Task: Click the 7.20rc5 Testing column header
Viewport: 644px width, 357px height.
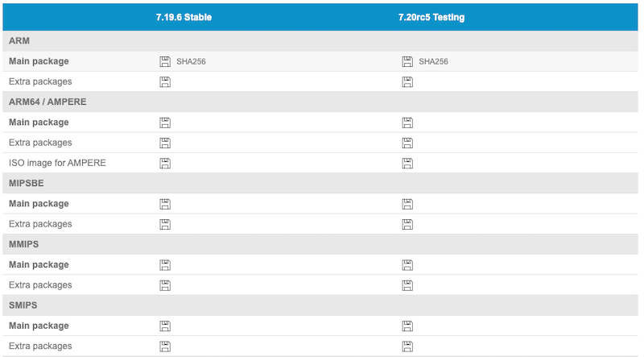Action: click(431, 17)
